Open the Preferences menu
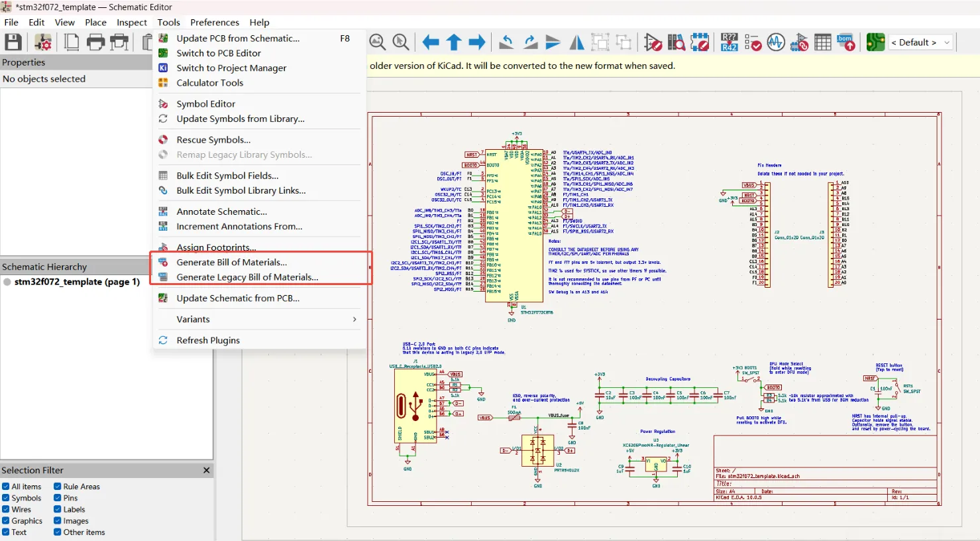 [x=215, y=22]
